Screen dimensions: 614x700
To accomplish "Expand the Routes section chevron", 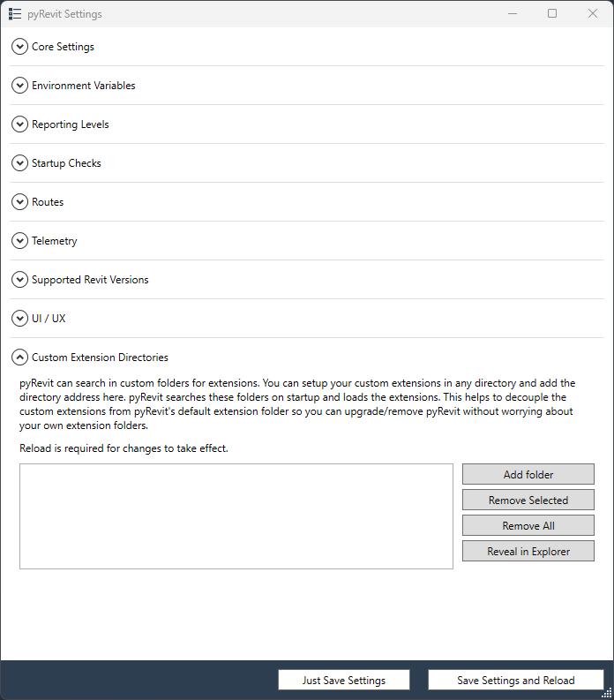I will pyautogui.click(x=19, y=202).
